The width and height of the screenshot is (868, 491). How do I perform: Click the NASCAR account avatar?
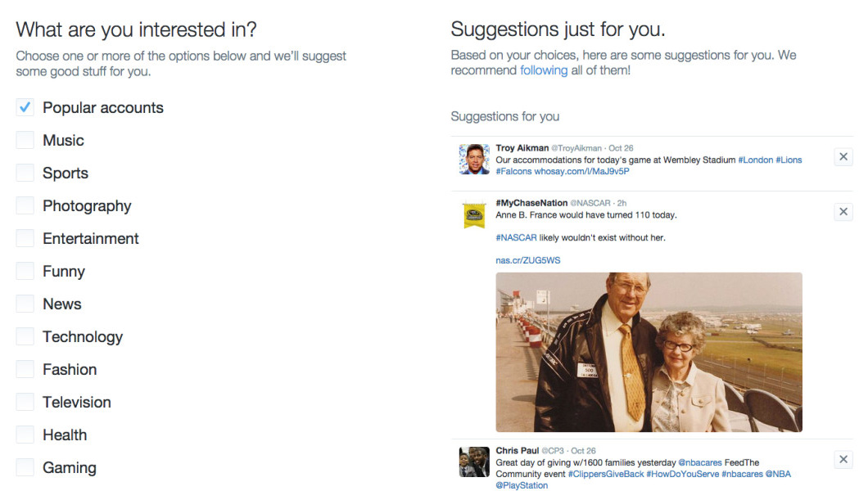coord(474,214)
